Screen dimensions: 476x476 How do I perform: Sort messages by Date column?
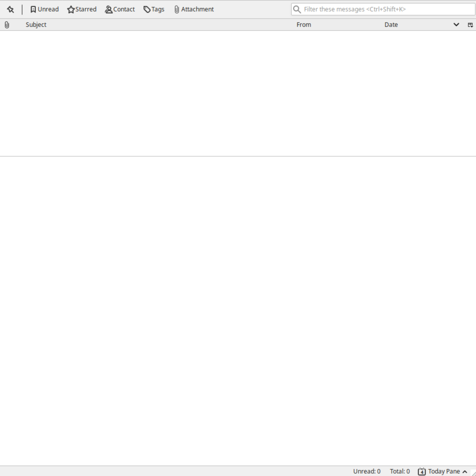pyautogui.click(x=391, y=25)
